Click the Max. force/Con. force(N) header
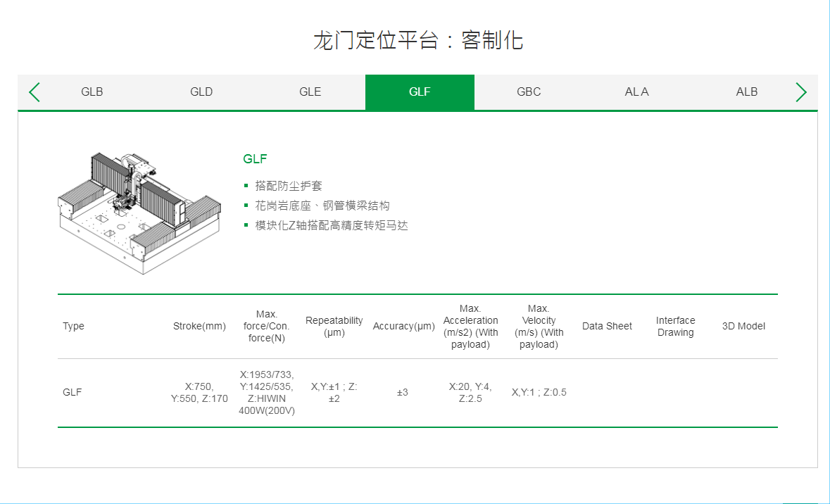 click(266, 326)
